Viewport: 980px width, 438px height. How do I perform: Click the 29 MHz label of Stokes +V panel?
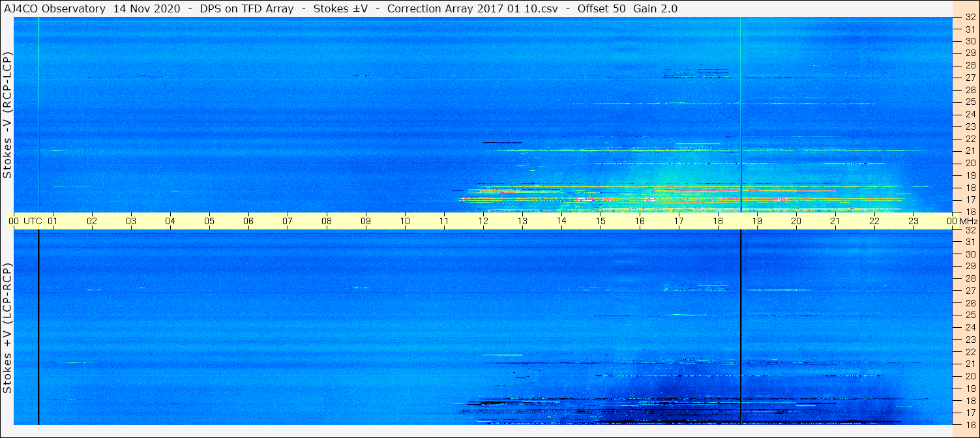pyautogui.click(x=970, y=266)
